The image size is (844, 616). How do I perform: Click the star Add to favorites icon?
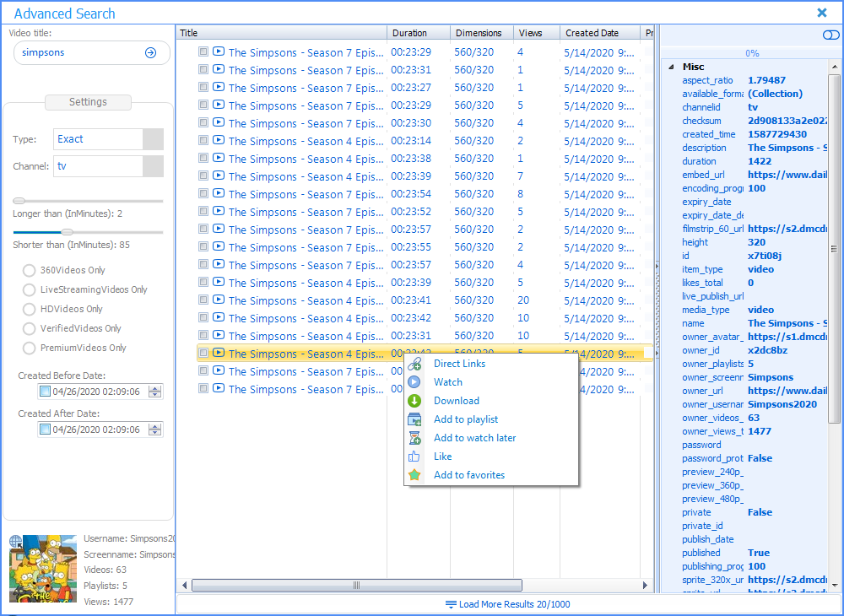click(414, 475)
